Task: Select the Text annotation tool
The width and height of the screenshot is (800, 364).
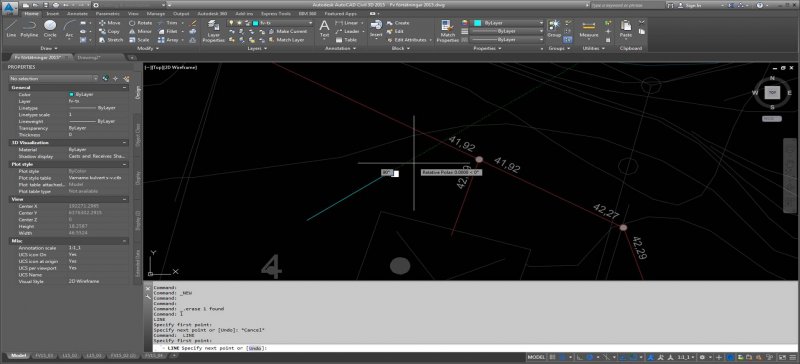Action: pos(324,29)
